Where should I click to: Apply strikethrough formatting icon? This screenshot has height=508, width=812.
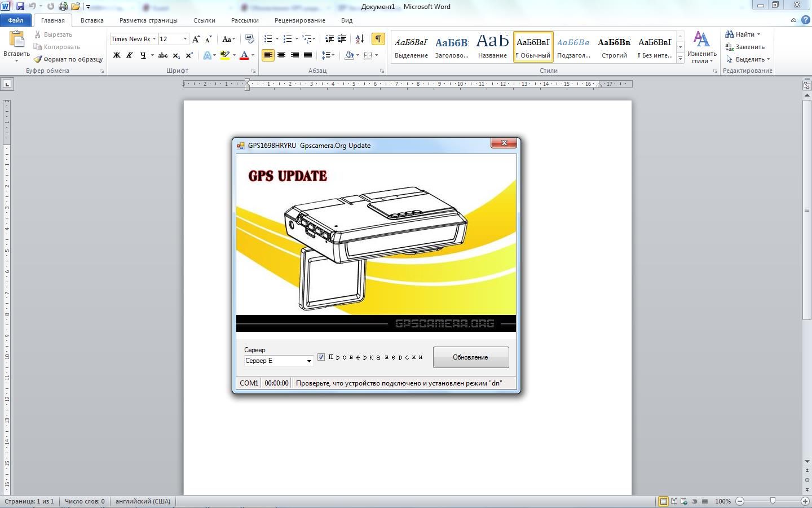click(162, 55)
